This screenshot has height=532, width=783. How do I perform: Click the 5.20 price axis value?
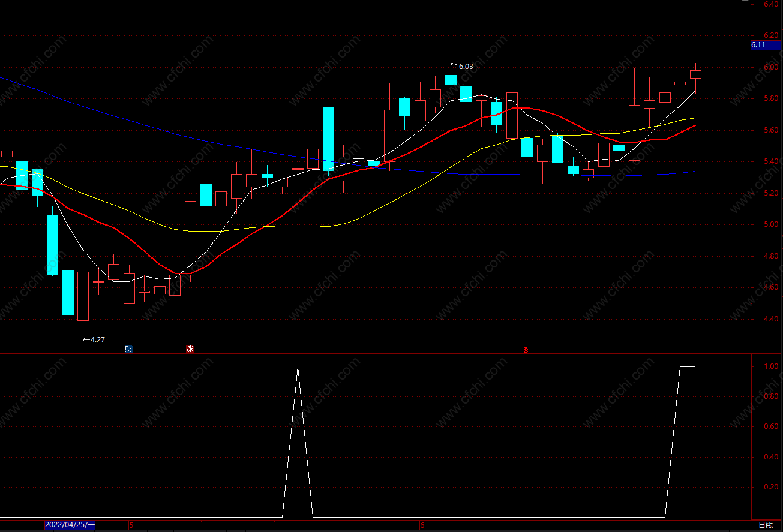771,193
